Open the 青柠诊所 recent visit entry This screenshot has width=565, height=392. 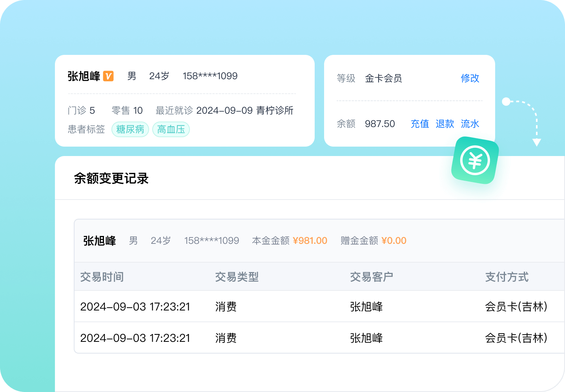[275, 111]
